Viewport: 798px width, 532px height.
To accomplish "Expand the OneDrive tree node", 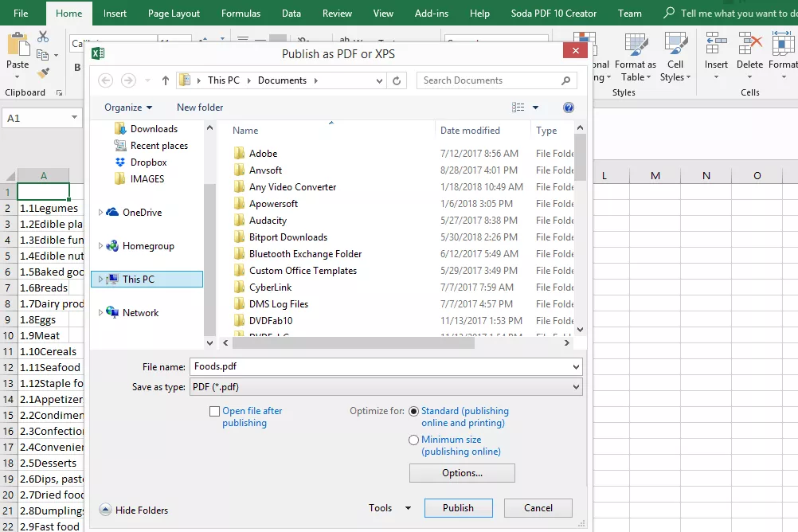I will (x=100, y=213).
